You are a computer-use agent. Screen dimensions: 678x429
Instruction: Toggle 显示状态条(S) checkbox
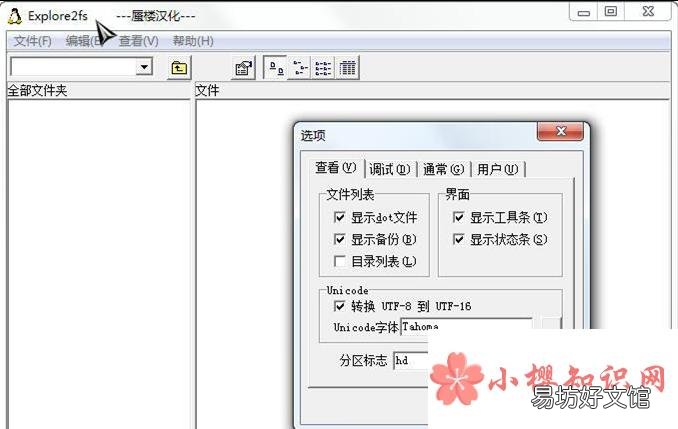458,239
